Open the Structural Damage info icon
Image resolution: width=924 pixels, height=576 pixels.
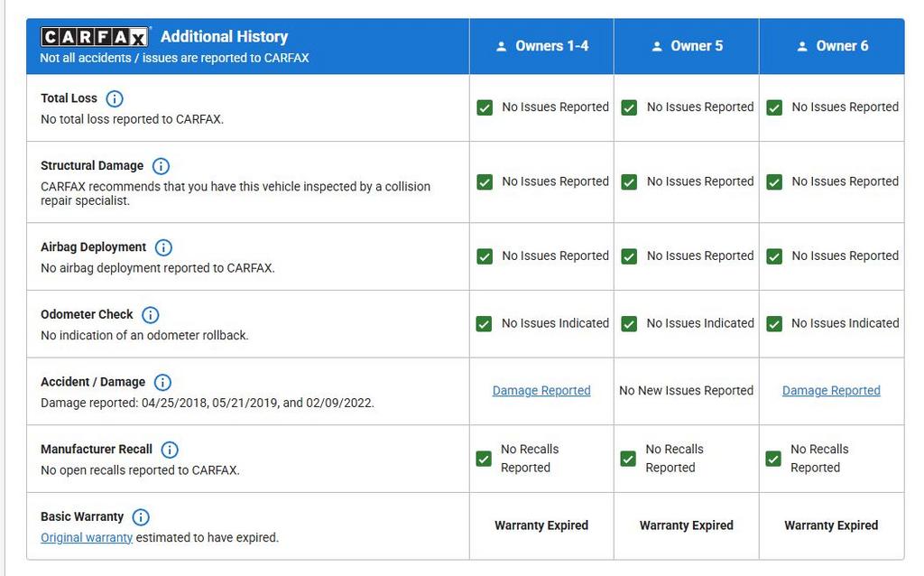[161, 165]
